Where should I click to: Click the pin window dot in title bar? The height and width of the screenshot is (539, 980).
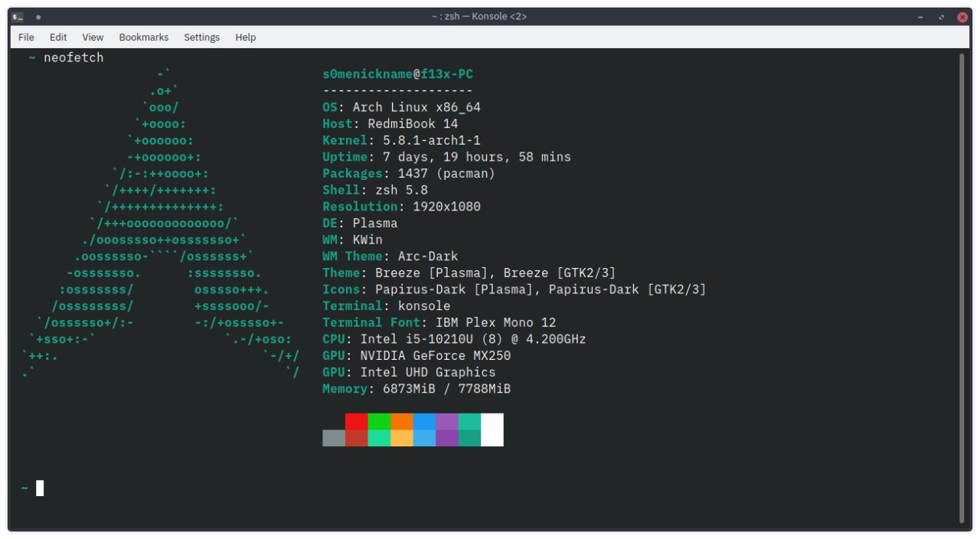point(38,16)
